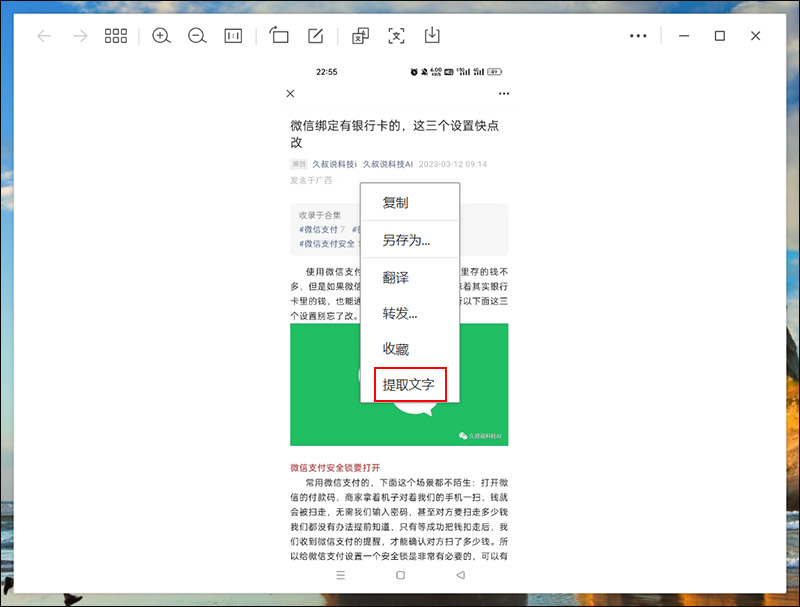Open the more options menu
Screen dimensions: 800x607
coord(638,36)
